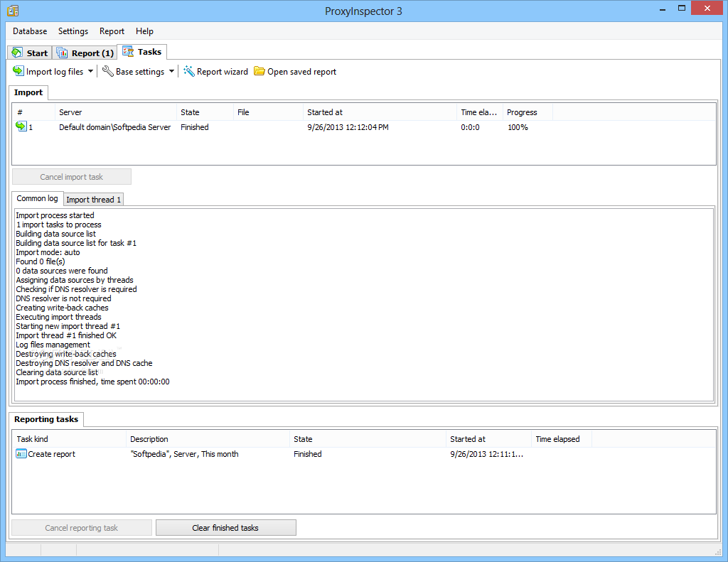Click the Time elapsed column header
Viewport: 728px width, 562px height.
click(x=562, y=439)
